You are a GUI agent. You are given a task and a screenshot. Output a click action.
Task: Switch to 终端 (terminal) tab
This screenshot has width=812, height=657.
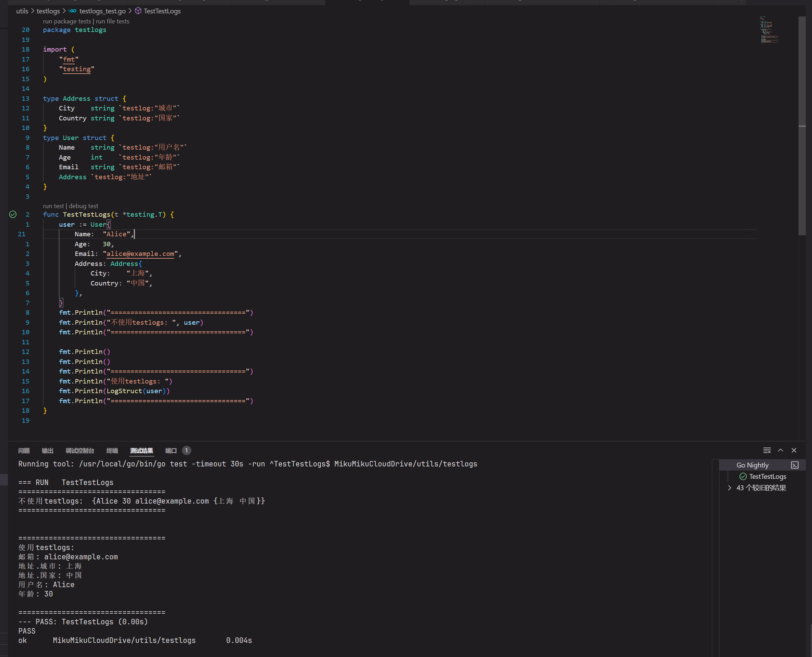(112, 450)
